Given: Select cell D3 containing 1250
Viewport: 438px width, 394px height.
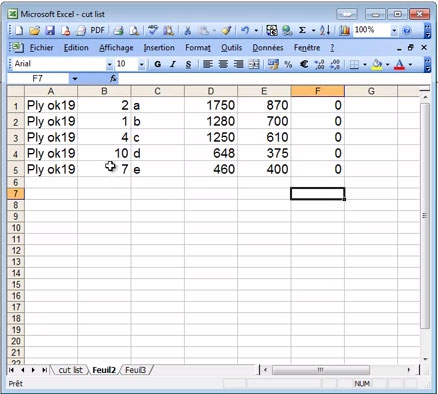Looking at the screenshot, I should [x=211, y=137].
